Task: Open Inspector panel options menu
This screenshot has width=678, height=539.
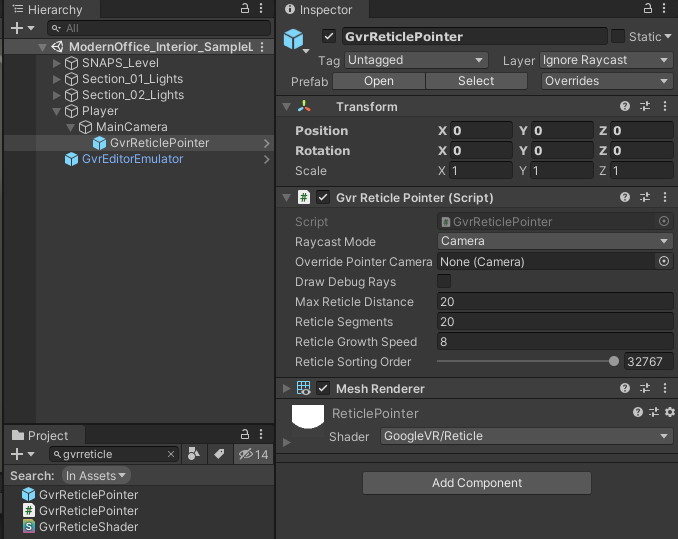Action: tap(664, 8)
